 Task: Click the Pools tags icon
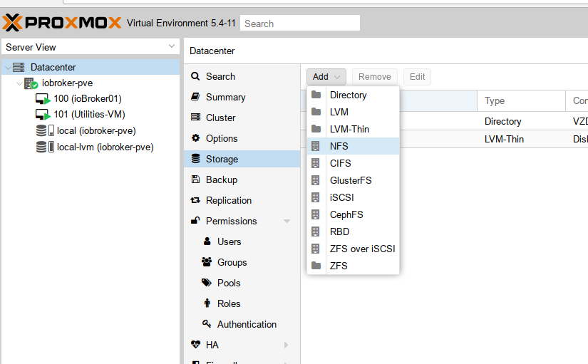[207, 282]
